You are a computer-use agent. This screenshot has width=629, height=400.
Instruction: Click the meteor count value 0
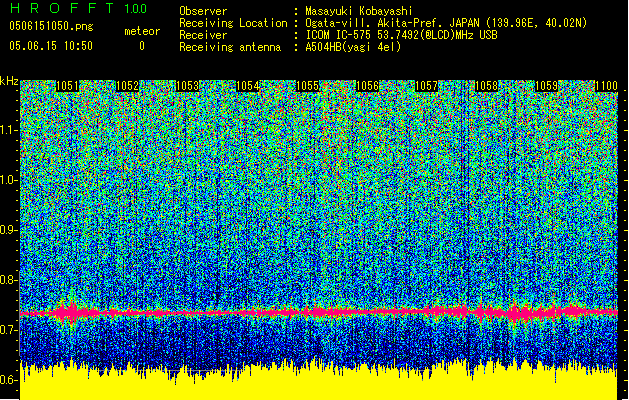141,46
